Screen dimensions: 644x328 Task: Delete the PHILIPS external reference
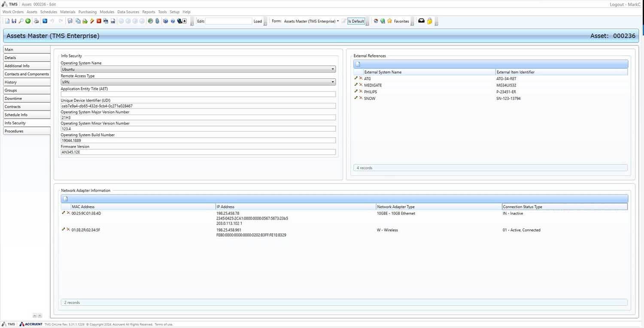click(361, 91)
